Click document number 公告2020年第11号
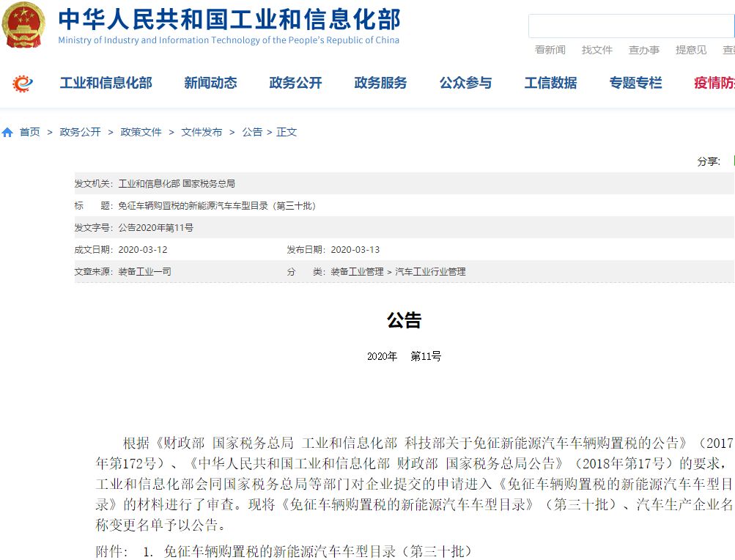 155,228
